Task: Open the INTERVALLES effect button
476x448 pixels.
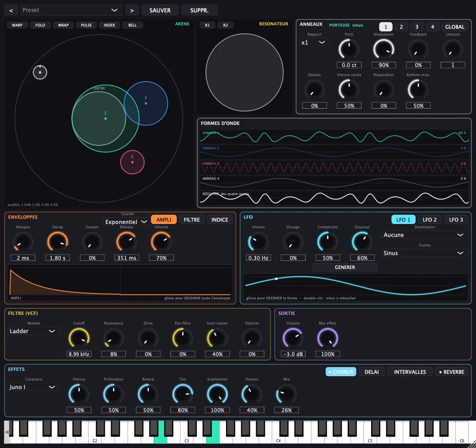Action: click(x=410, y=372)
